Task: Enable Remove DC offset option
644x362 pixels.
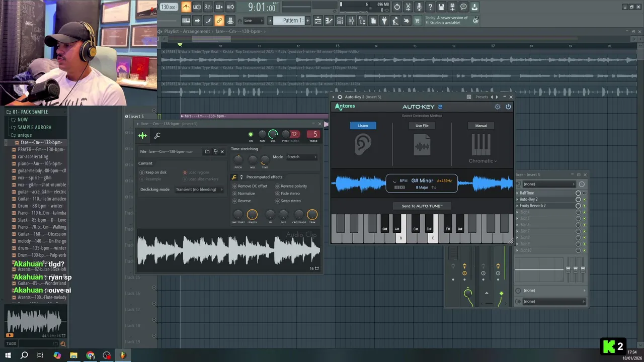Action: [250, 186]
